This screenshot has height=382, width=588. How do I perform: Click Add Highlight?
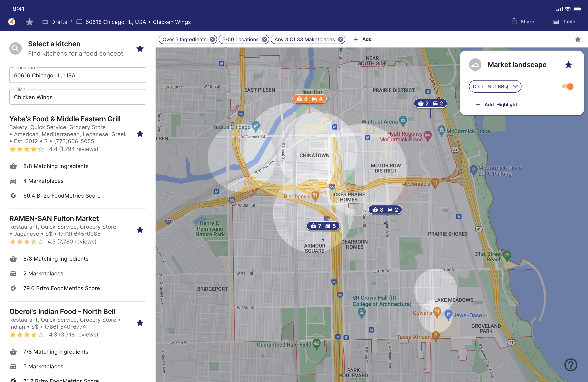click(496, 104)
